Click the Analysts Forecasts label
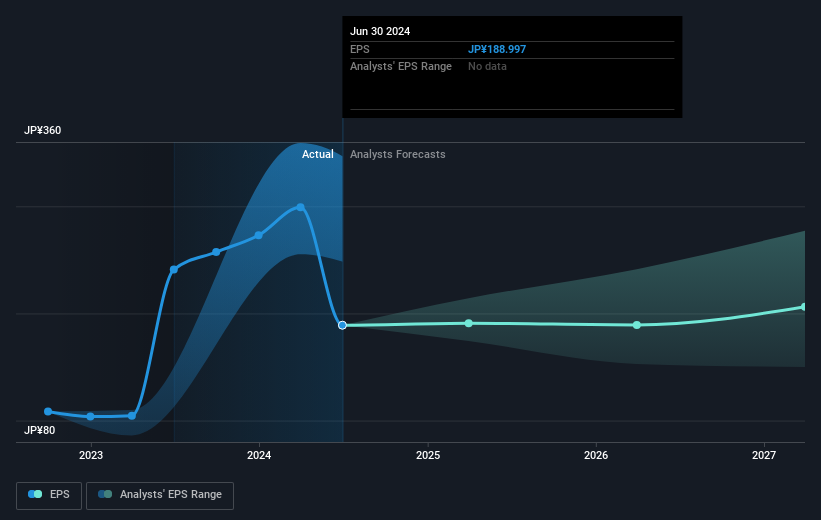821x520 pixels. (397, 154)
